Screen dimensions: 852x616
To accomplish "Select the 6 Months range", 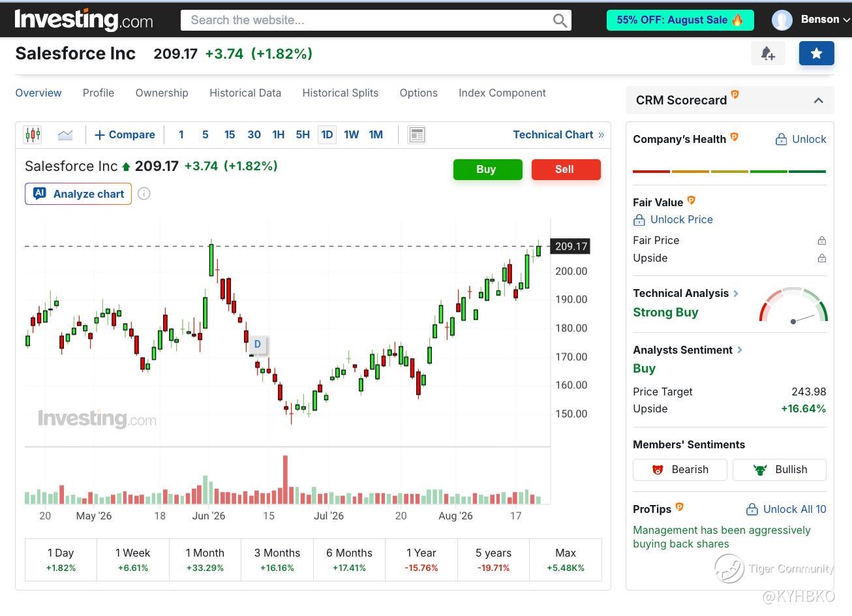I will pos(349,560).
